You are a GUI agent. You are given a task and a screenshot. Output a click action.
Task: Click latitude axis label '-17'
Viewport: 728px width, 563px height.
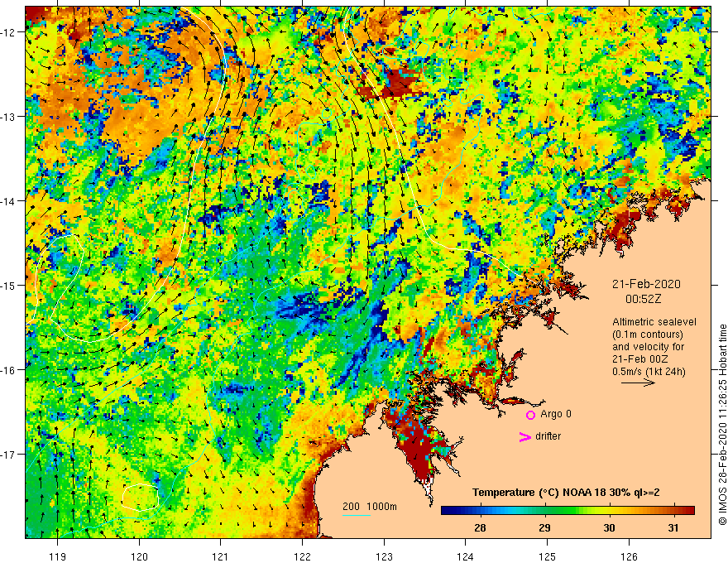point(8,455)
